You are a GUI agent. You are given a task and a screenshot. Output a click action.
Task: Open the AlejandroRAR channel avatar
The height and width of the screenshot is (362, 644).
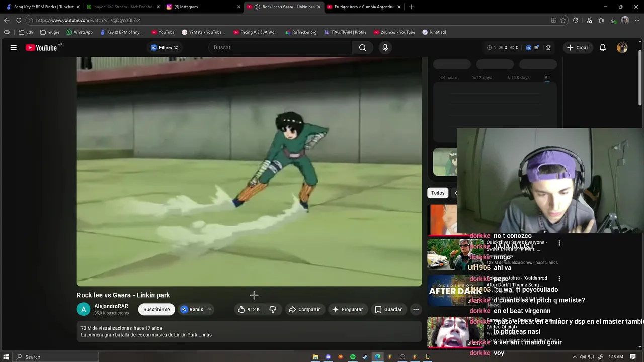point(84,309)
